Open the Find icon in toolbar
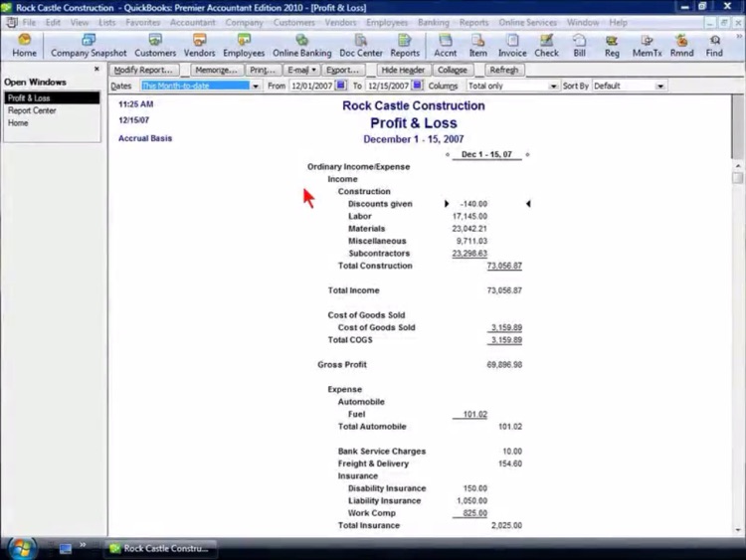This screenshot has height=560, width=746. click(714, 46)
